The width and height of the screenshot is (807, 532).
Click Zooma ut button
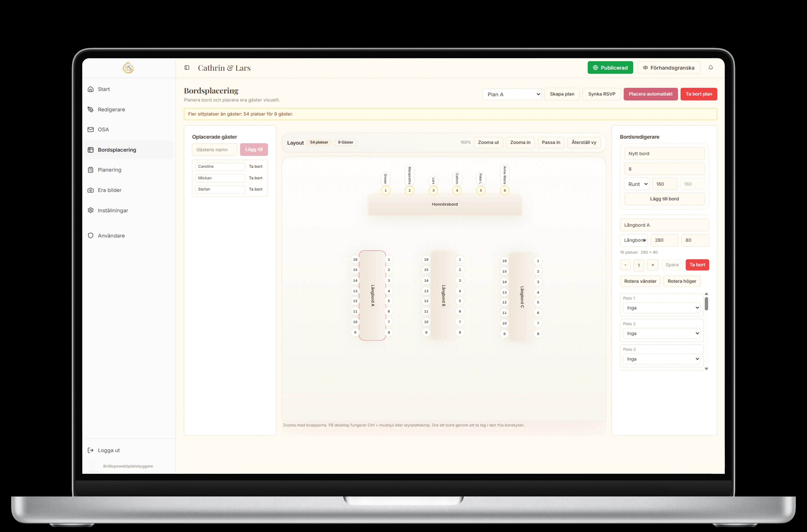pos(488,143)
